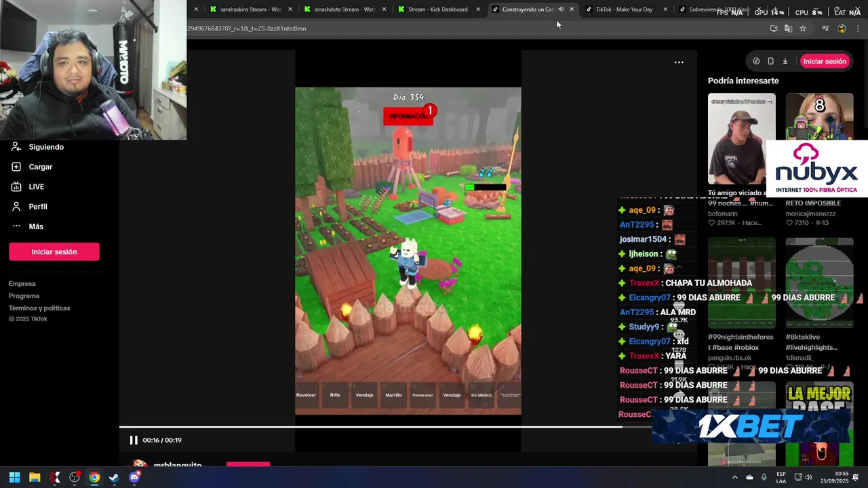Open the bofomarin recommended video thumbnail
The height and width of the screenshot is (488, 868).
[742, 139]
